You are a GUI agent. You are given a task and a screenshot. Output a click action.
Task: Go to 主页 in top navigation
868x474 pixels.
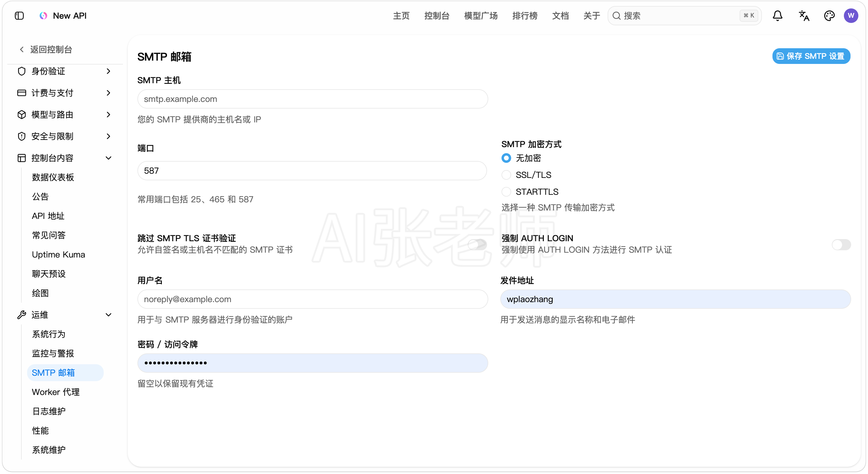(401, 16)
